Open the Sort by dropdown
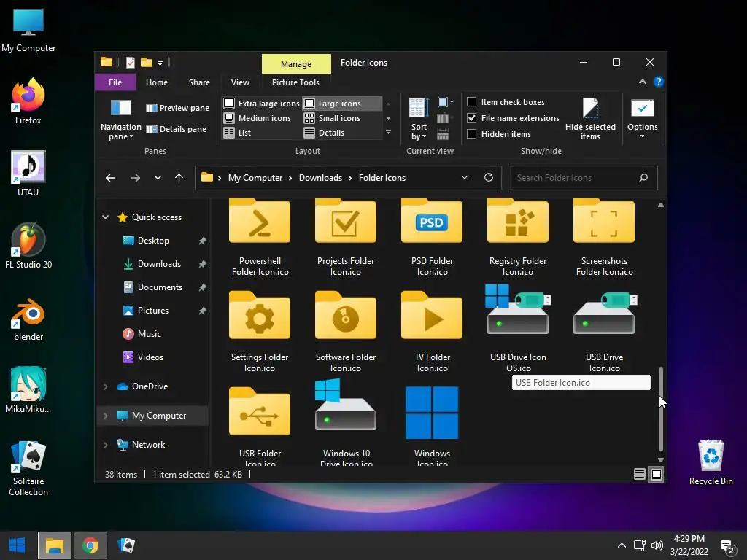 [419, 119]
